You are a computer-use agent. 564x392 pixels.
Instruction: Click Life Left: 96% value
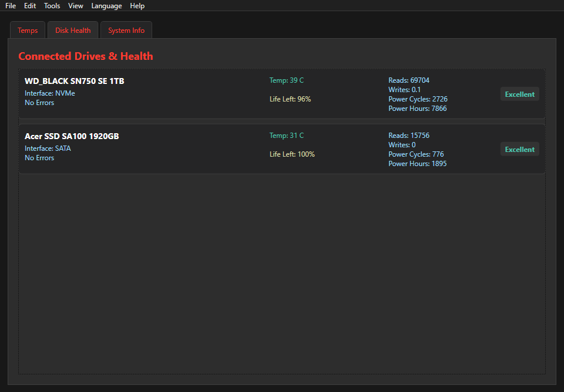[290, 99]
